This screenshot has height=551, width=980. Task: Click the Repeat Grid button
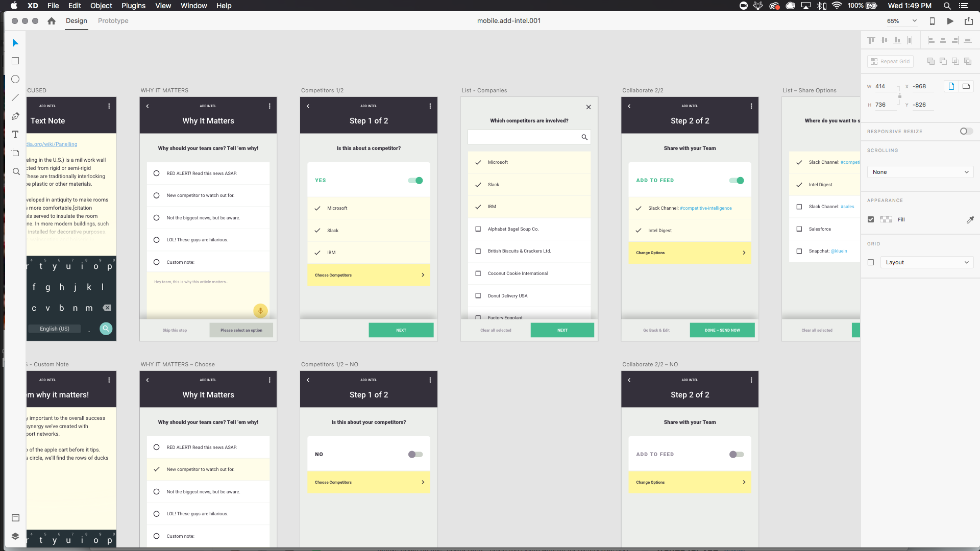pyautogui.click(x=890, y=61)
